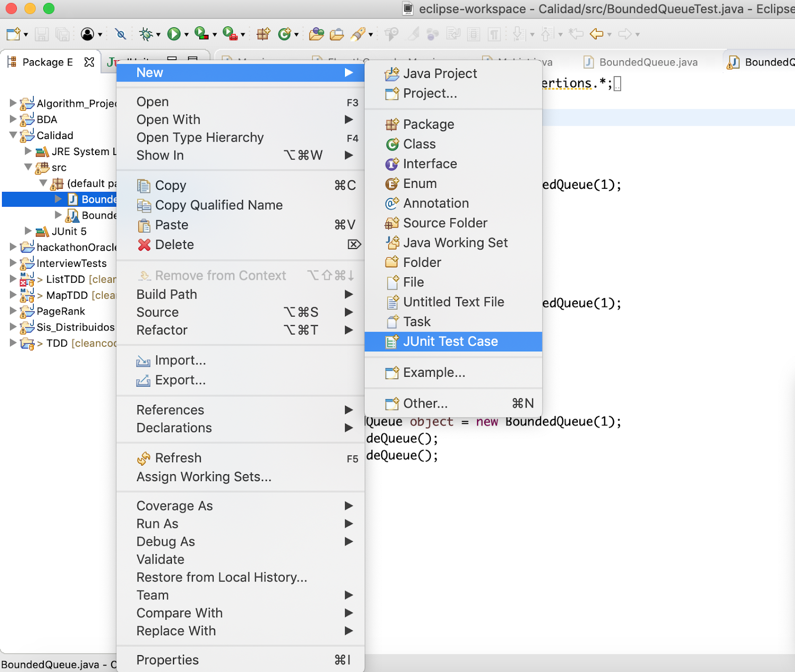Select Refresh in the context menu
This screenshot has height=672, width=795.
178,458
